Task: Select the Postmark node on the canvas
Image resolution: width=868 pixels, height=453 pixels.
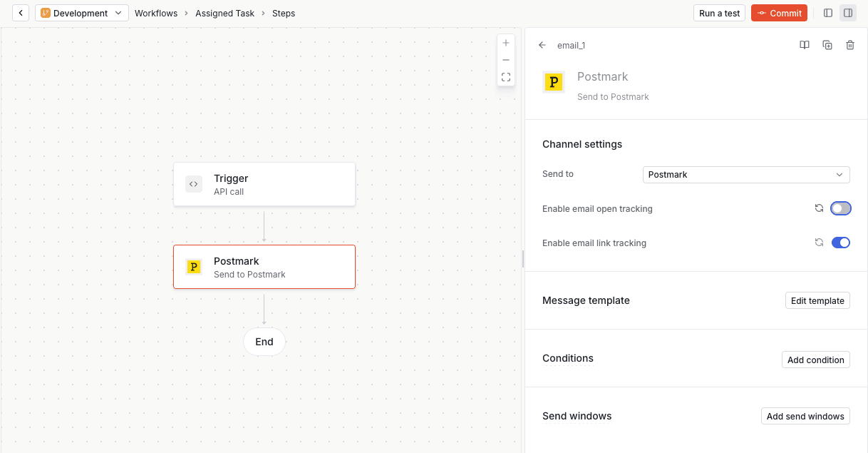Action: (264, 267)
